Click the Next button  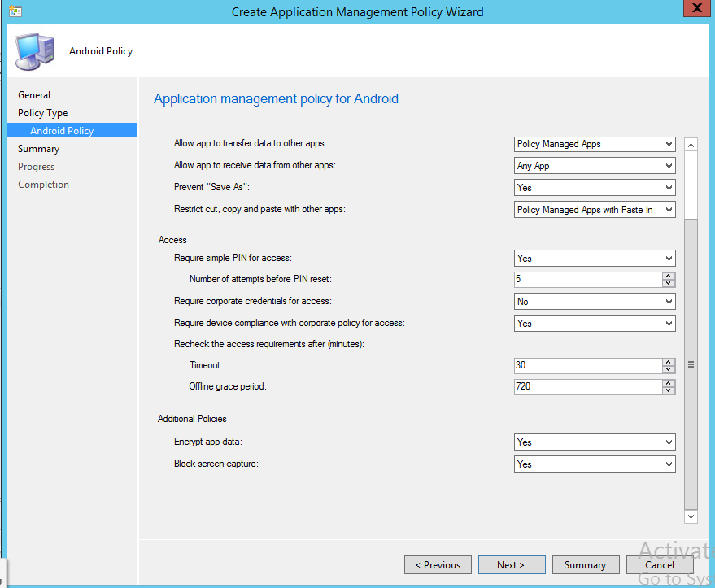(x=512, y=564)
